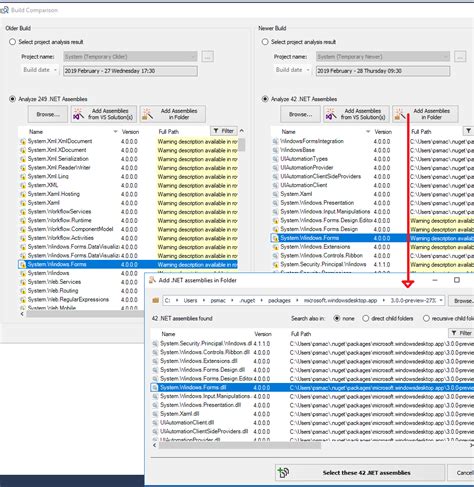This screenshot has width=474, height=487.
Task: Select System.Workflow.Runtime row in Older Build
Action: [x=128, y=220]
